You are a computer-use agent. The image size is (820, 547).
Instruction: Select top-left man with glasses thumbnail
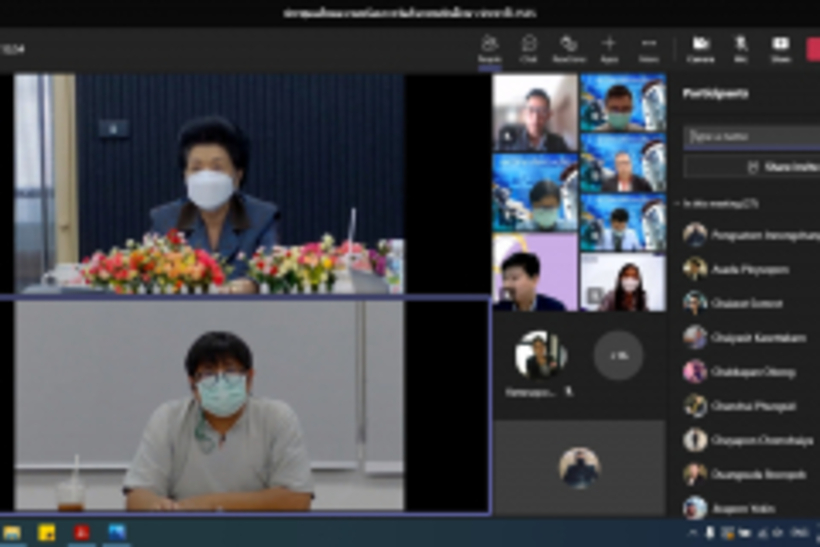534,112
